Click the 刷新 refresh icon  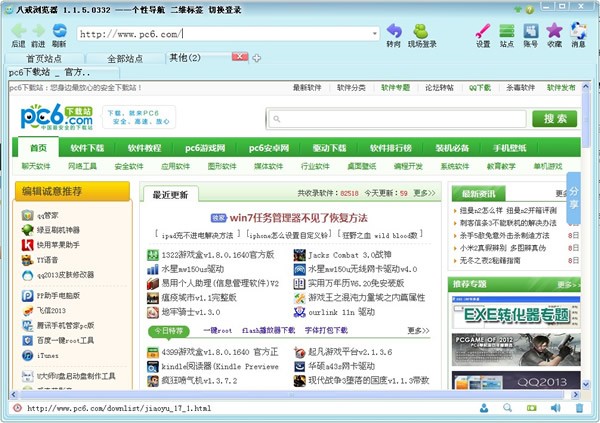tap(59, 30)
